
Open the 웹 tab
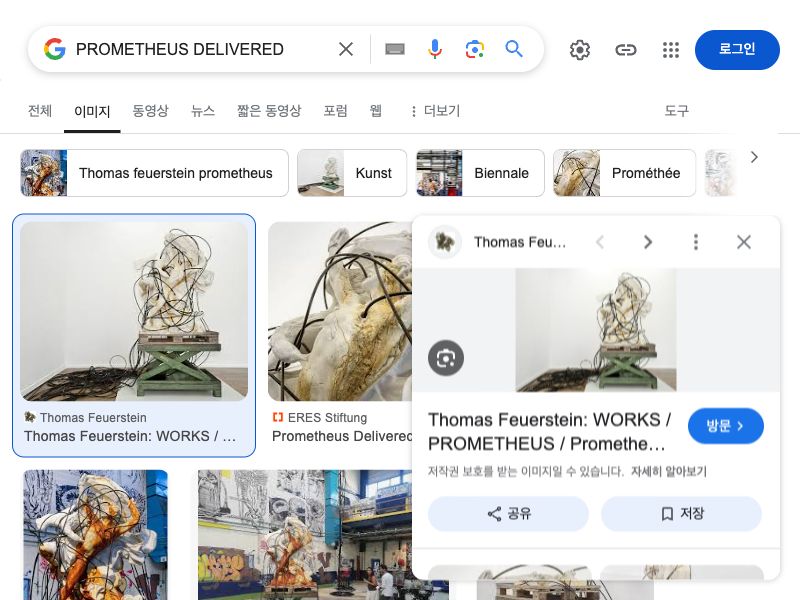376,111
